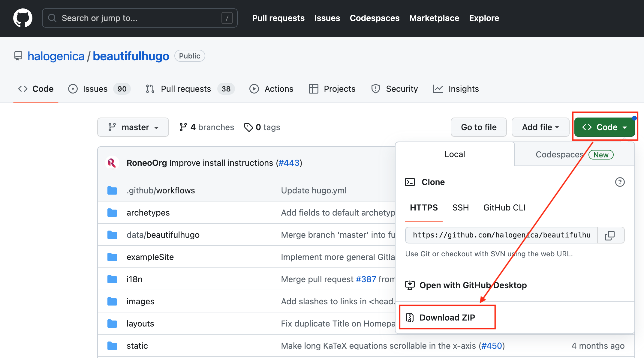Click the slash shortcut key icon in search
The width and height of the screenshot is (644, 358).
227,18
